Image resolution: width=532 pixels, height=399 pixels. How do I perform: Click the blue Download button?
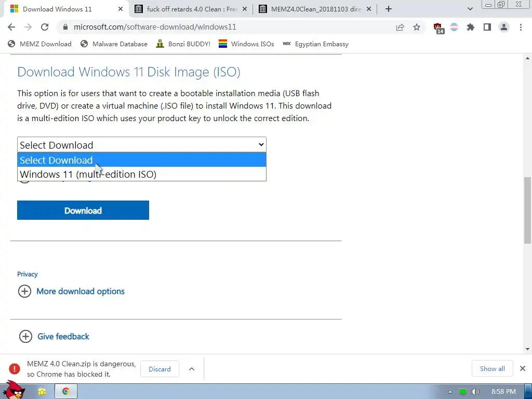[83, 210]
